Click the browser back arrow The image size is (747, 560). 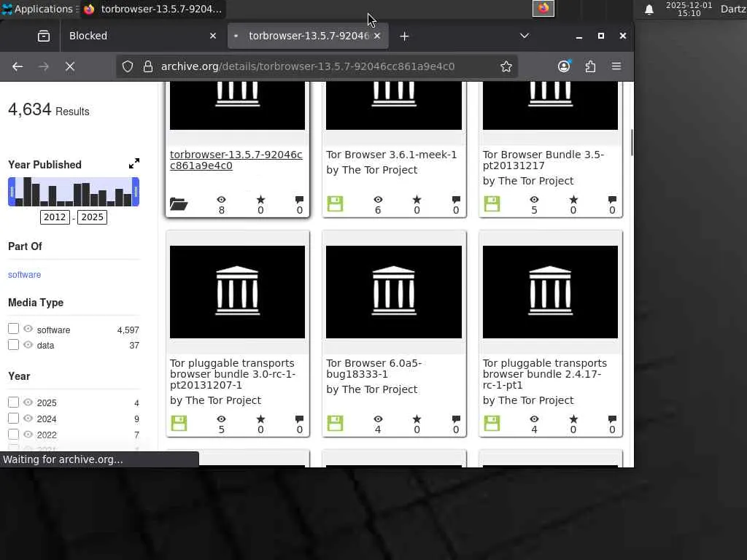click(x=18, y=66)
